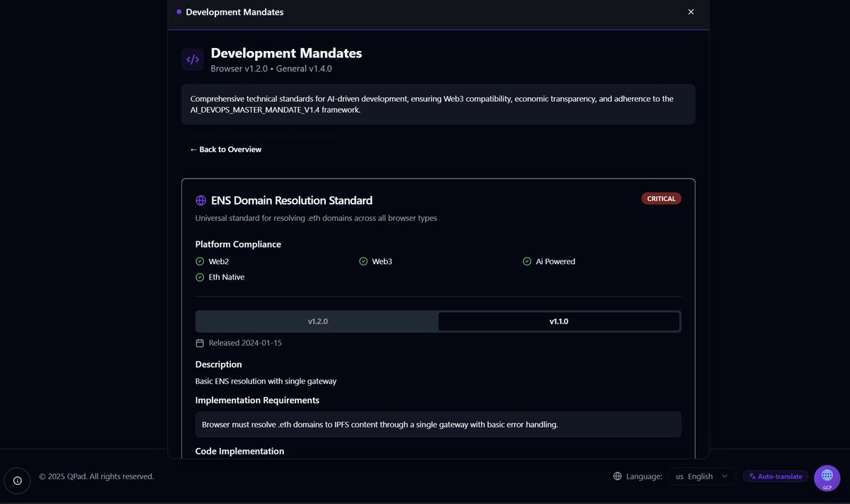Click 'Browser v1.2.0 • General v1.4.0' subtitle
Screen dimensions: 850x504
click(271, 69)
